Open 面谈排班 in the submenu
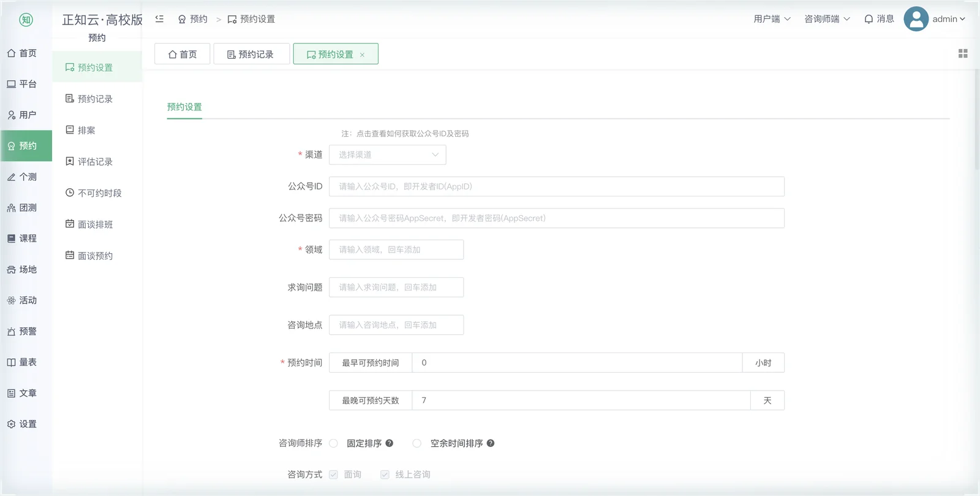 tap(97, 224)
